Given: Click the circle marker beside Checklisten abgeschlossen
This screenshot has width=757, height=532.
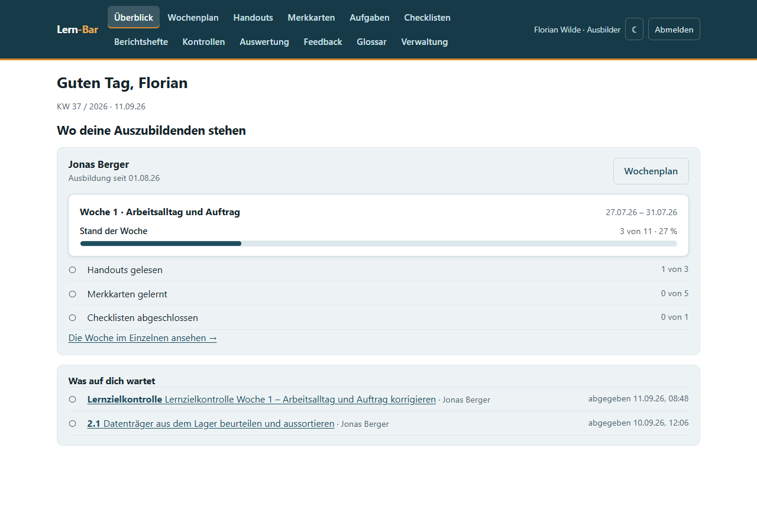Looking at the screenshot, I should tap(73, 317).
